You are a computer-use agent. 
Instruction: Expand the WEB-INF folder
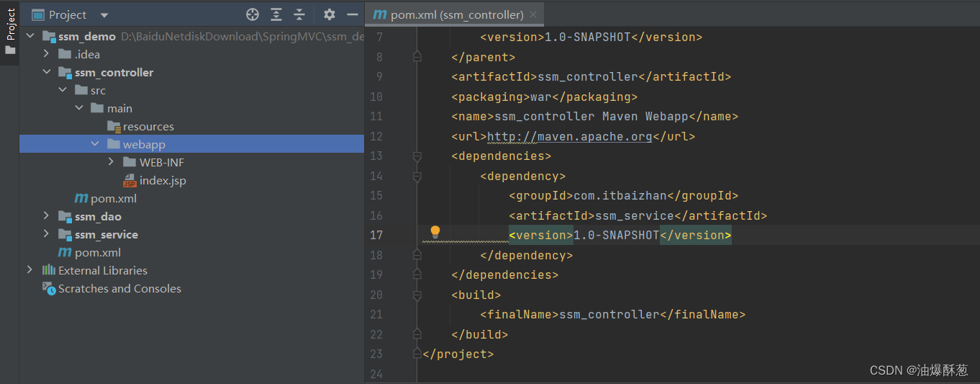[x=112, y=162]
